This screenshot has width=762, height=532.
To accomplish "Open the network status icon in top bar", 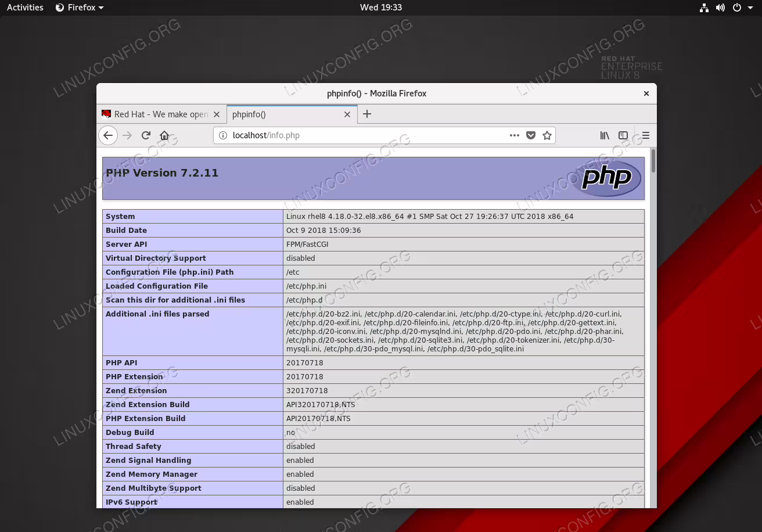I will 704,8.
